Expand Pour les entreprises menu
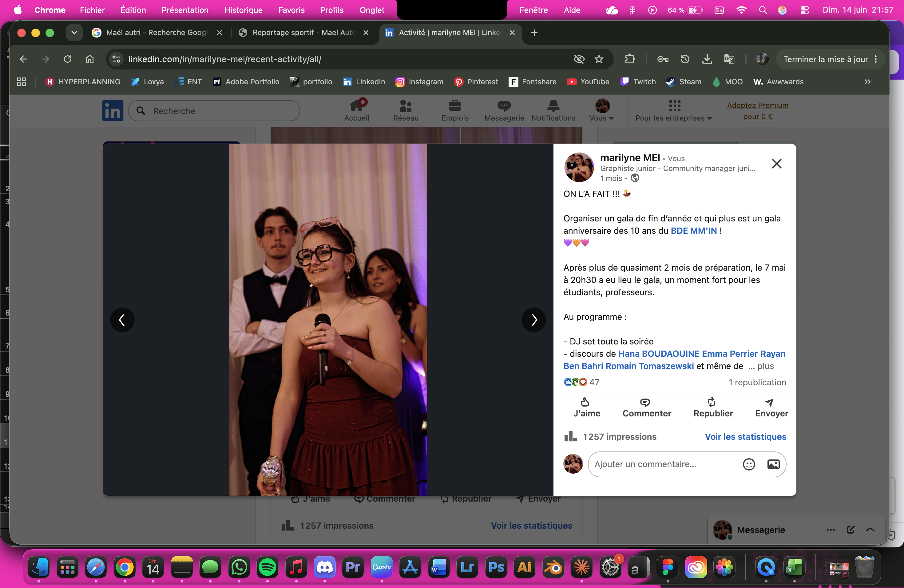 [x=674, y=110]
